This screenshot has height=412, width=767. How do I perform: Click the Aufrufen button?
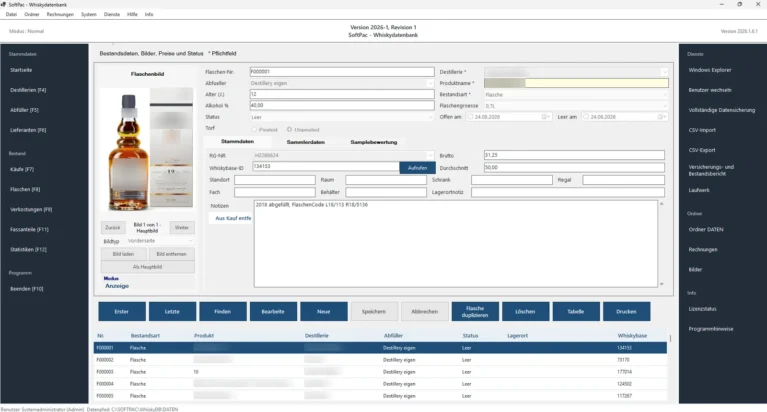click(x=417, y=168)
